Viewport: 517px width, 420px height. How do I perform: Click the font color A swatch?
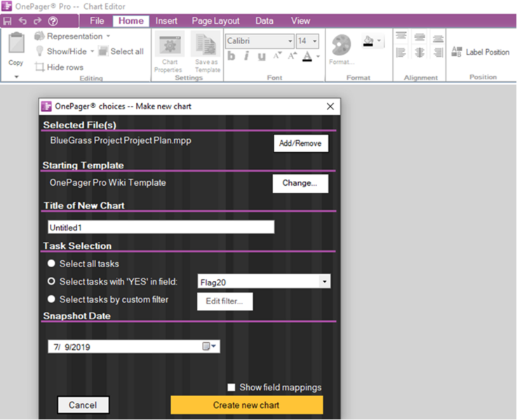point(307,56)
